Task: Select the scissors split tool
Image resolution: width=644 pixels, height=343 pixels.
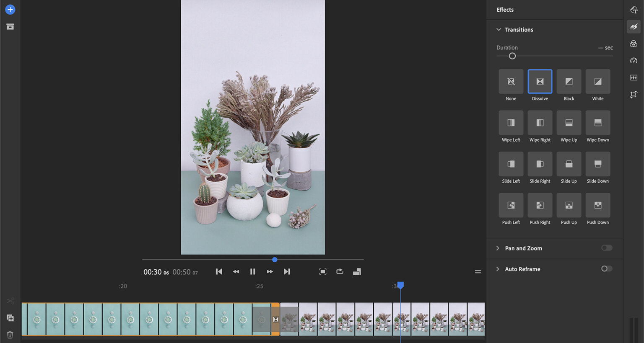Action: pos(10,301)
